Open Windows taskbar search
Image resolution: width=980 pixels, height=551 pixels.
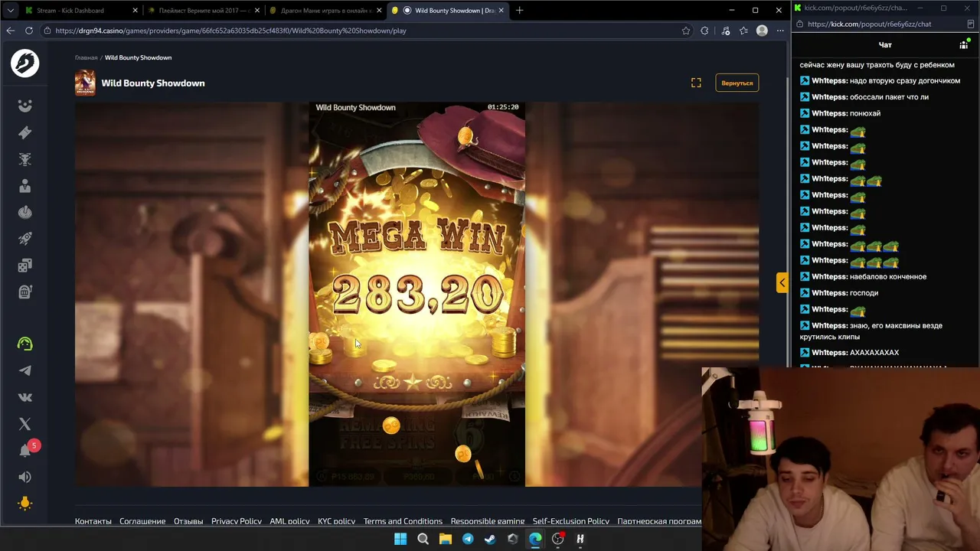coord(423,539)
